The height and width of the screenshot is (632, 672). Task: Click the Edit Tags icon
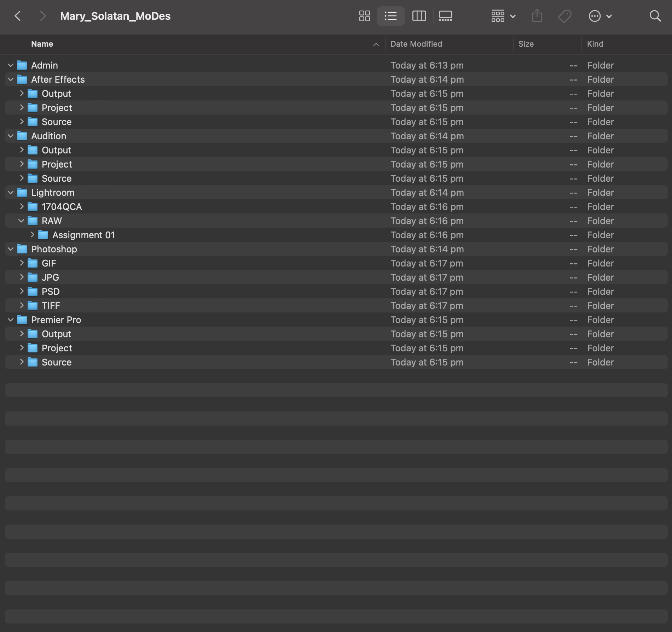565,16
